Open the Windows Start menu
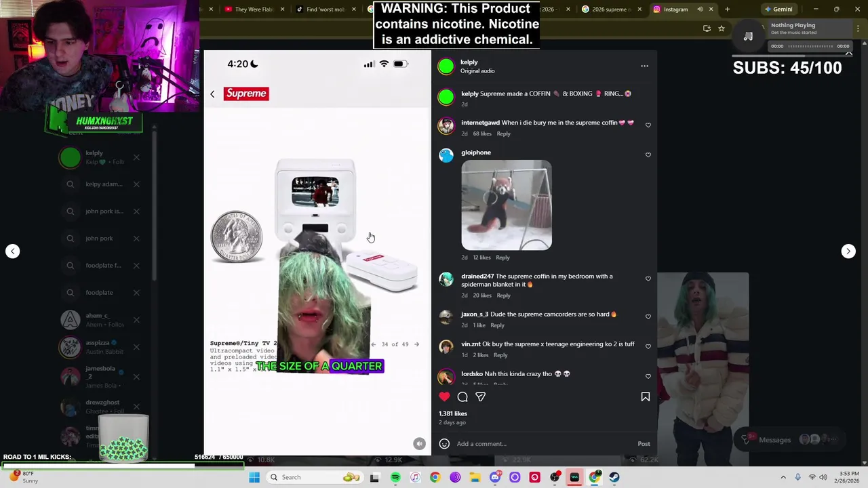868x488 pixels. pos(254,477)
